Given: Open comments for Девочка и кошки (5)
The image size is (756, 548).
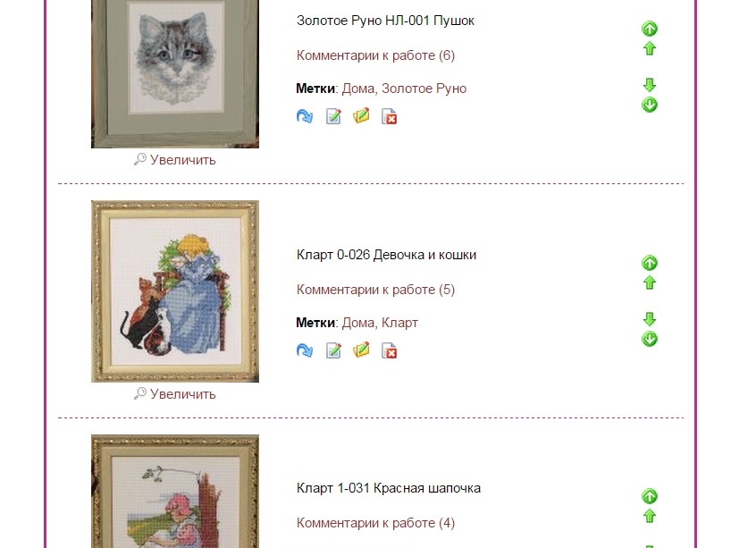Looking at the screenshot, I should [x=375, y=290].
